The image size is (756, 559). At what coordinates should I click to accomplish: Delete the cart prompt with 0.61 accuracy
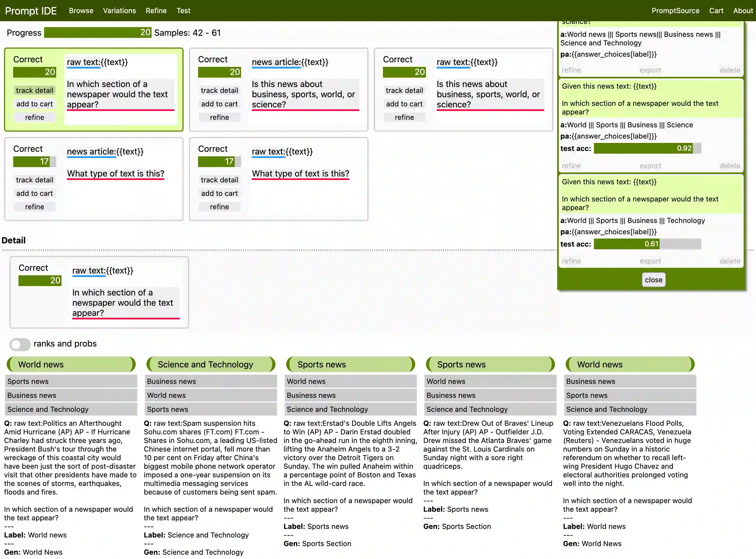coord(730,261)
